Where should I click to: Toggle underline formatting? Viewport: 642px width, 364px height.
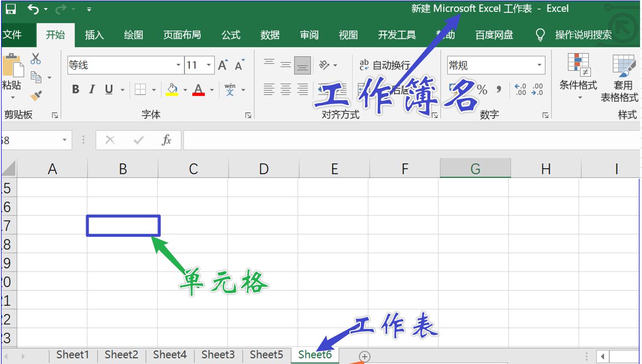[x=109, y=89]
